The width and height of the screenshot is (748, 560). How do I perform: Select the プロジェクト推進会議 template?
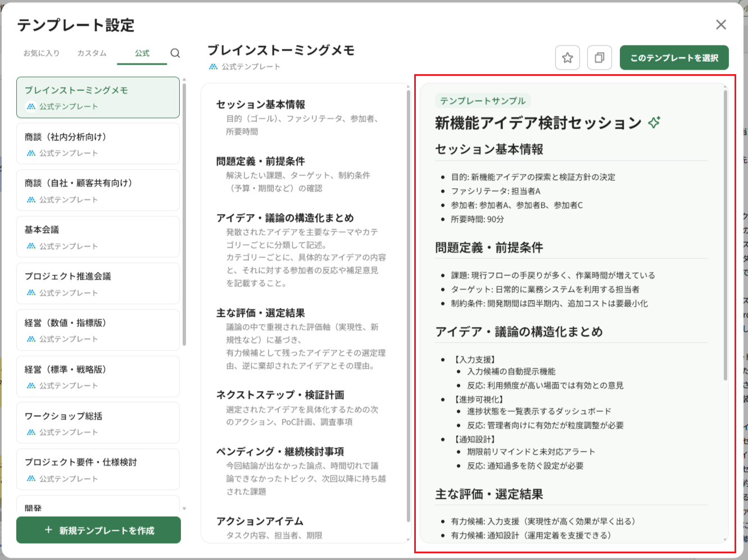pyautogui.click(x=98, y=283)
